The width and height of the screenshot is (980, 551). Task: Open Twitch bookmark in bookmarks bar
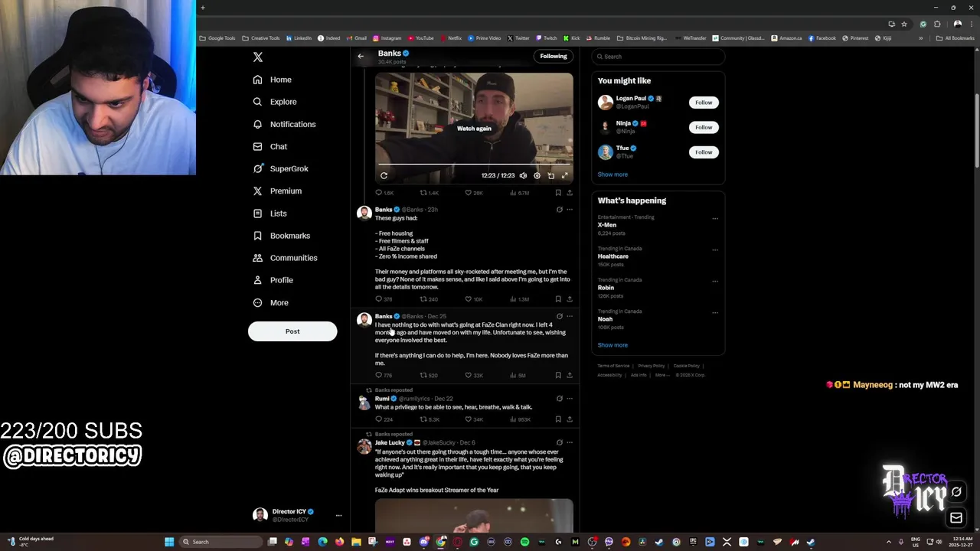pos(547,38)
